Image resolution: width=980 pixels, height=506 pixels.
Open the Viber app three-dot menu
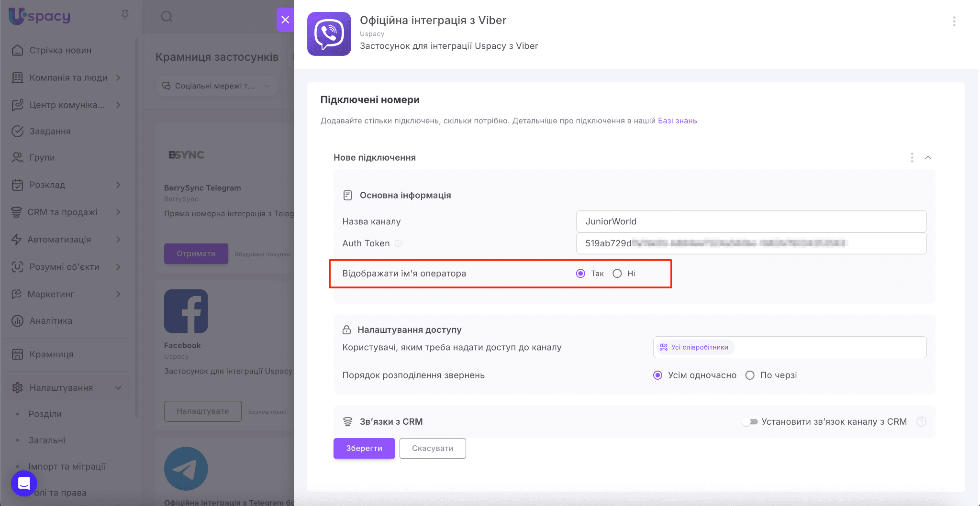[954, 21]
